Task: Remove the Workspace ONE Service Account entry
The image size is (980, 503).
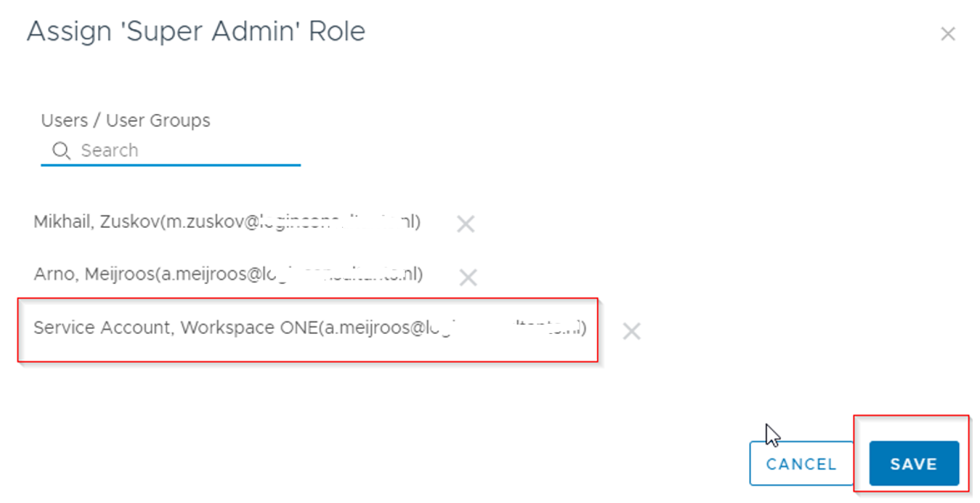Action: pyautogui.click(x=631, y=332)
